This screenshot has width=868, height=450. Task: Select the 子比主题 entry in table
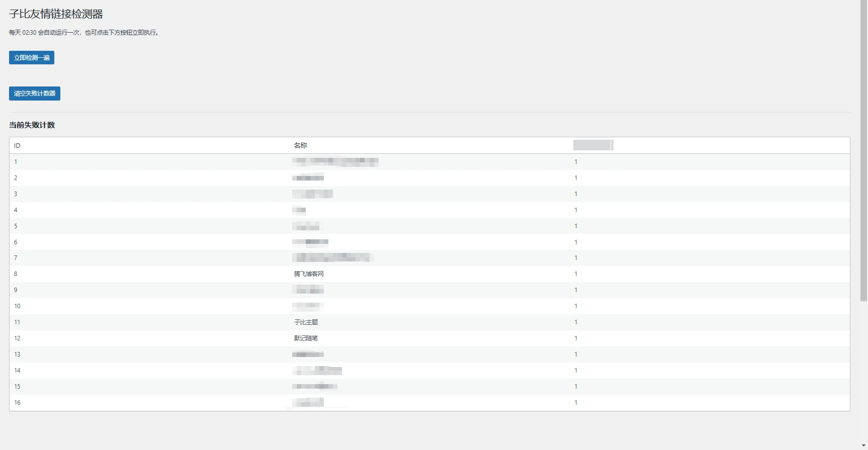pyautogui.click(x=306, y=322)
